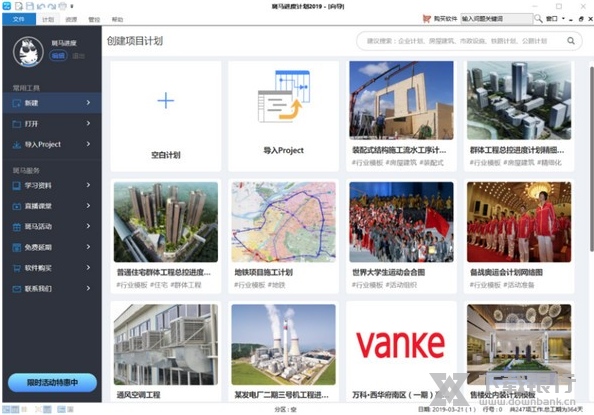Open the 普通住宅群体工程 template thumbnail
The image size is (594, 415).
[x=166, y=222]
